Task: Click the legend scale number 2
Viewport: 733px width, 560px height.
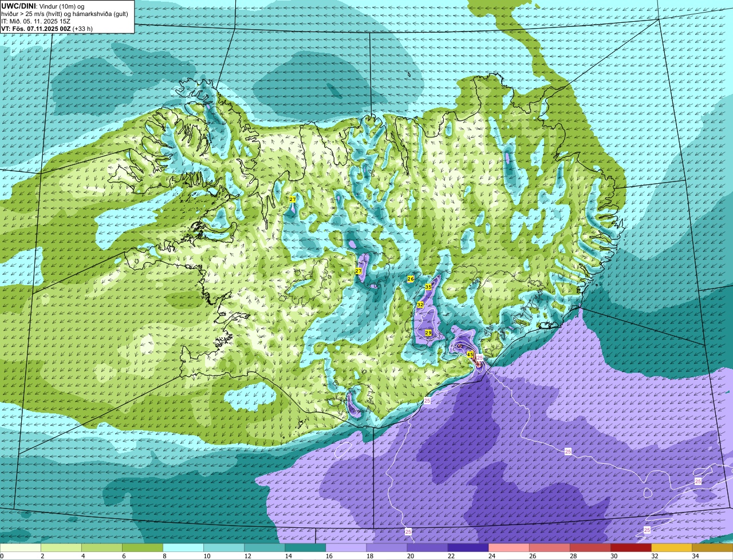Action: pos(42,556)
